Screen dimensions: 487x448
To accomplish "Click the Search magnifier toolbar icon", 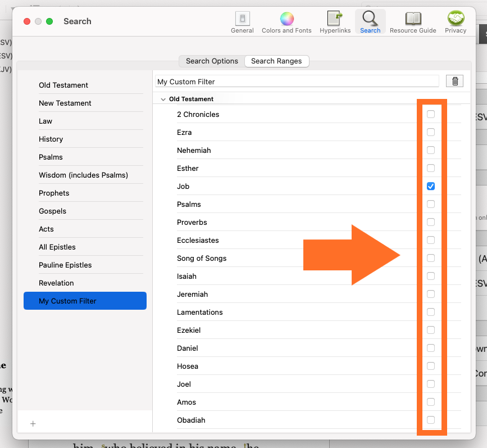I will click(x=370, y=22).
